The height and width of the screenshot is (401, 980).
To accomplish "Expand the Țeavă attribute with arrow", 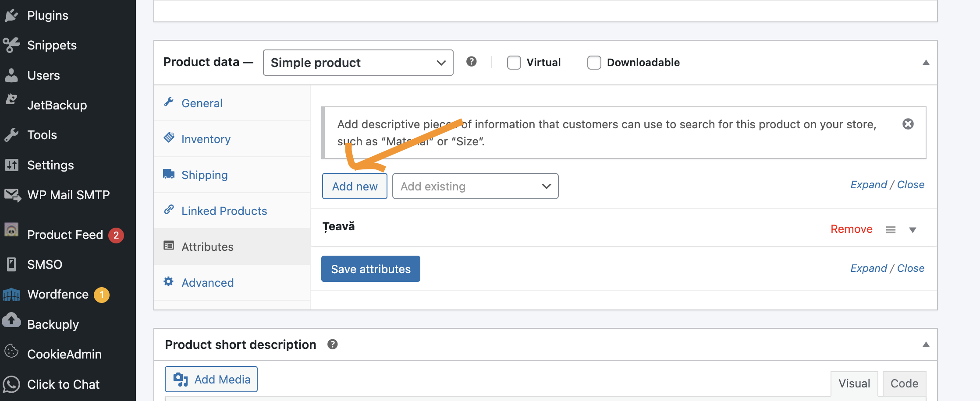I will coord(913,230).
